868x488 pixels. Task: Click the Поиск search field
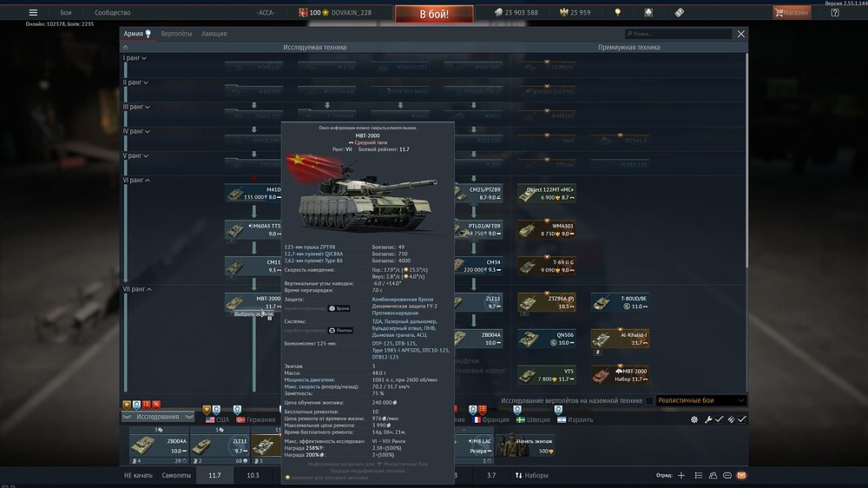coord(678,34)
